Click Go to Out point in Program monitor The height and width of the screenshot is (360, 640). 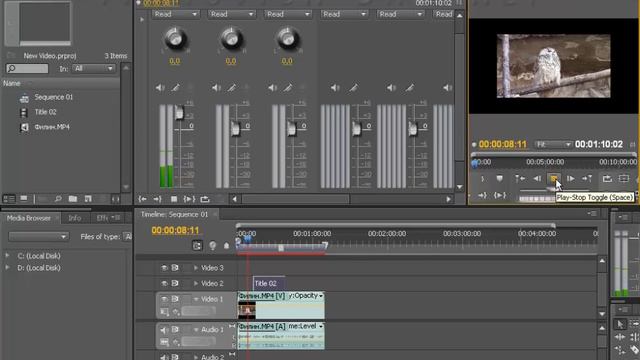coord(482,196)
